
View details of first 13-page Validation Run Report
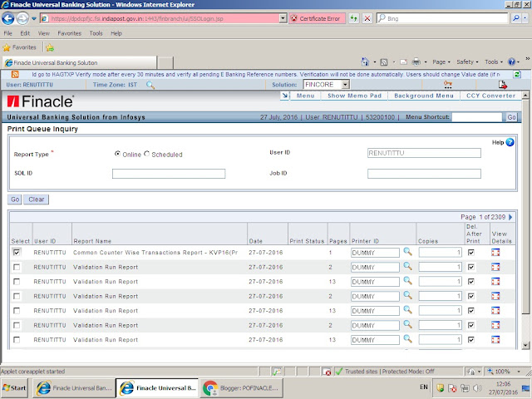pos(495,282)
